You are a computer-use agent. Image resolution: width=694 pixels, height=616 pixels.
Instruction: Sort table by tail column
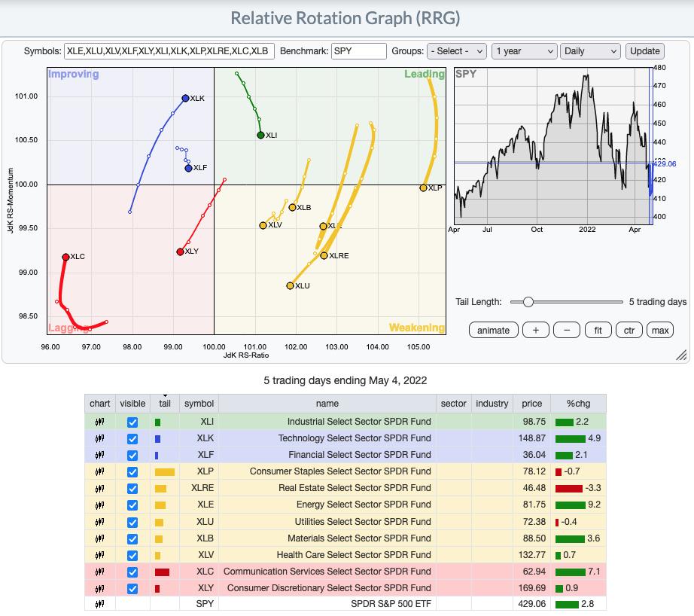[x=165, y=404]
